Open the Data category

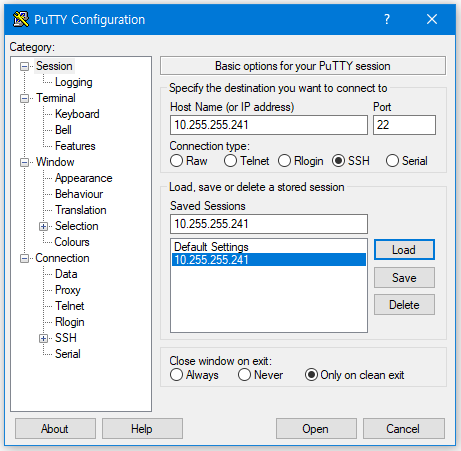(66, 274)
